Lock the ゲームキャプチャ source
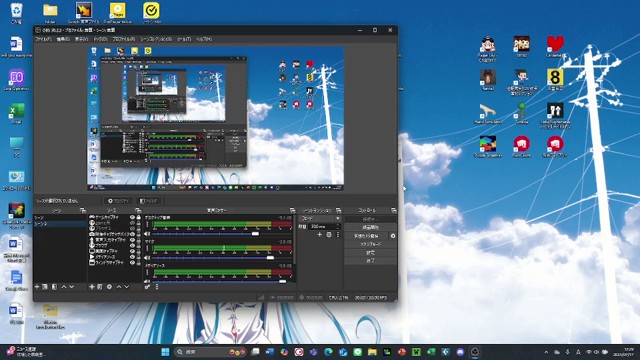The image size is (640, 360). (x=139, y=218)
